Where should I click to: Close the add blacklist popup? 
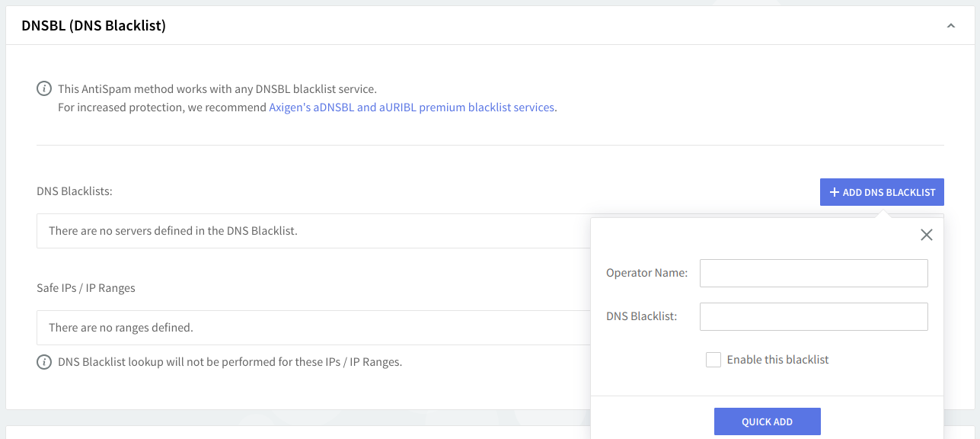(x=926, y=235)
